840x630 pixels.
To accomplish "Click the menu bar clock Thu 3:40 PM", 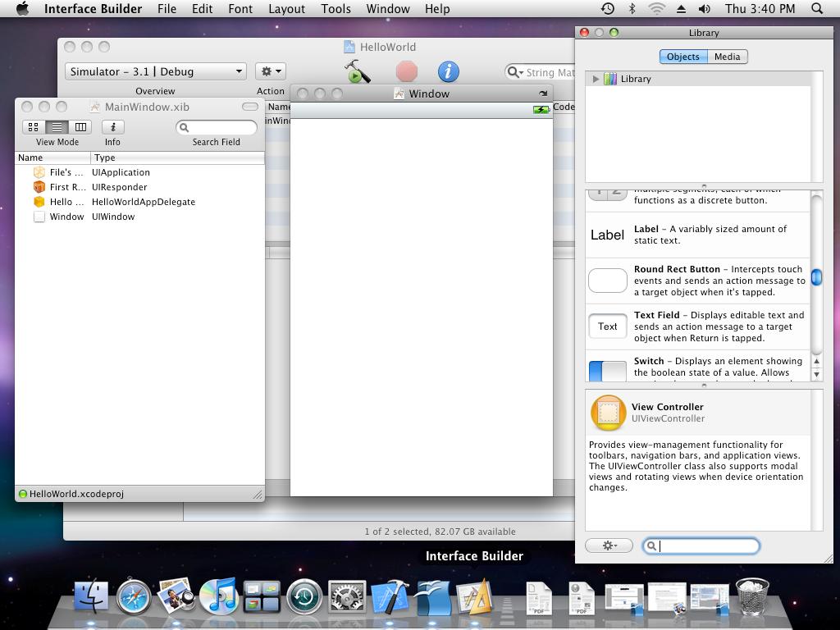I will point(760,8).
